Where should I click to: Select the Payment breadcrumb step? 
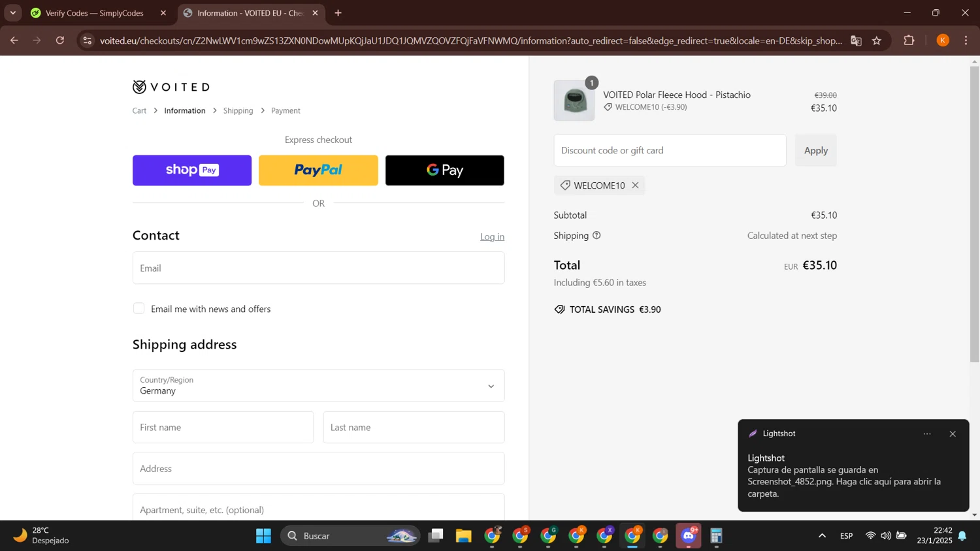point(286,111)
